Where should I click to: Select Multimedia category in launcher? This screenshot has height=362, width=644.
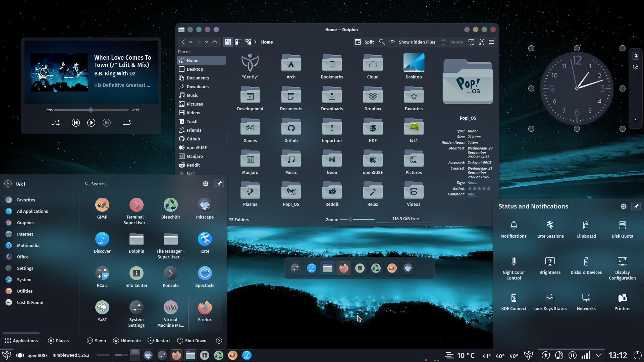click(x=40, y=245)
